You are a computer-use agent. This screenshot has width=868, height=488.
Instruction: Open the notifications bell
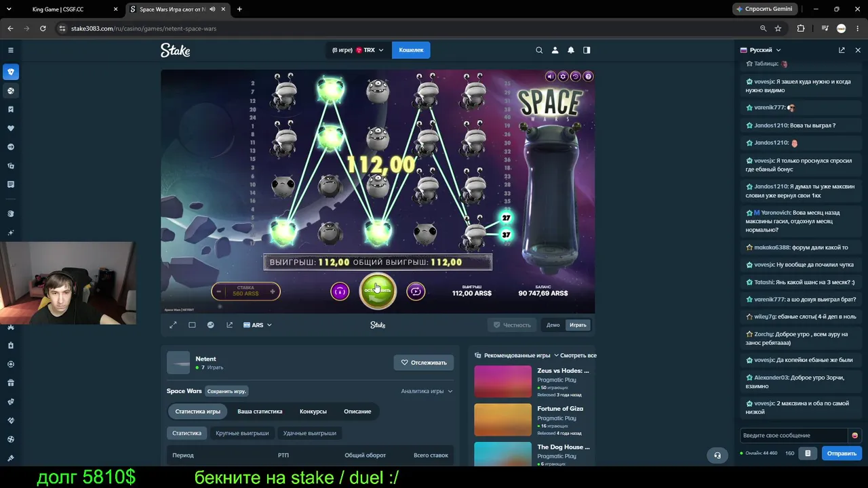pos(571,50)
